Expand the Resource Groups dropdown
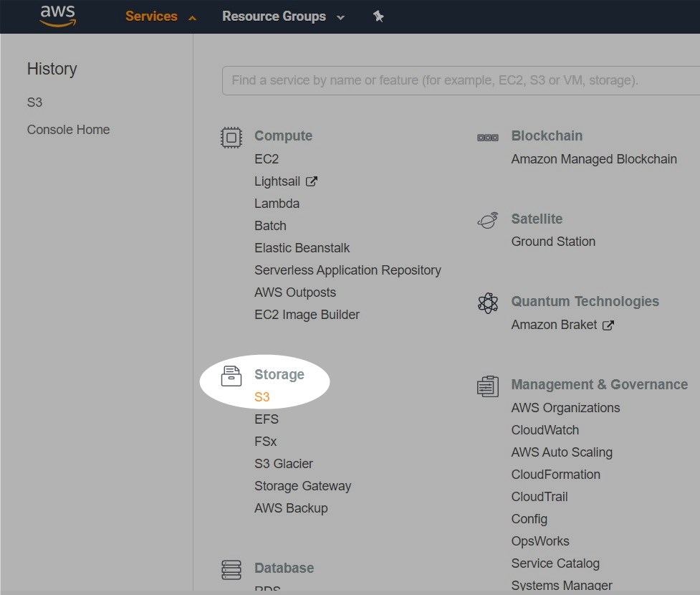 point(283,16)
